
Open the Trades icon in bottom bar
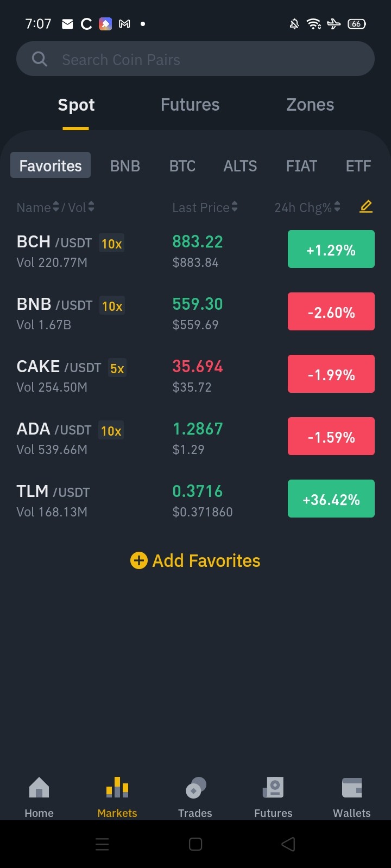pos(195,788)
